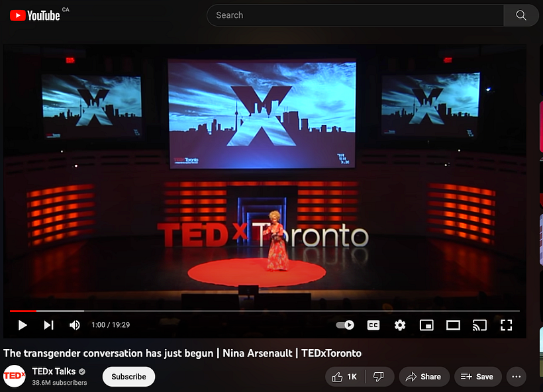Click the 1:00 / 19:29 time display
Viewport: 543px width, 392px height.
[x=111, y=325]
